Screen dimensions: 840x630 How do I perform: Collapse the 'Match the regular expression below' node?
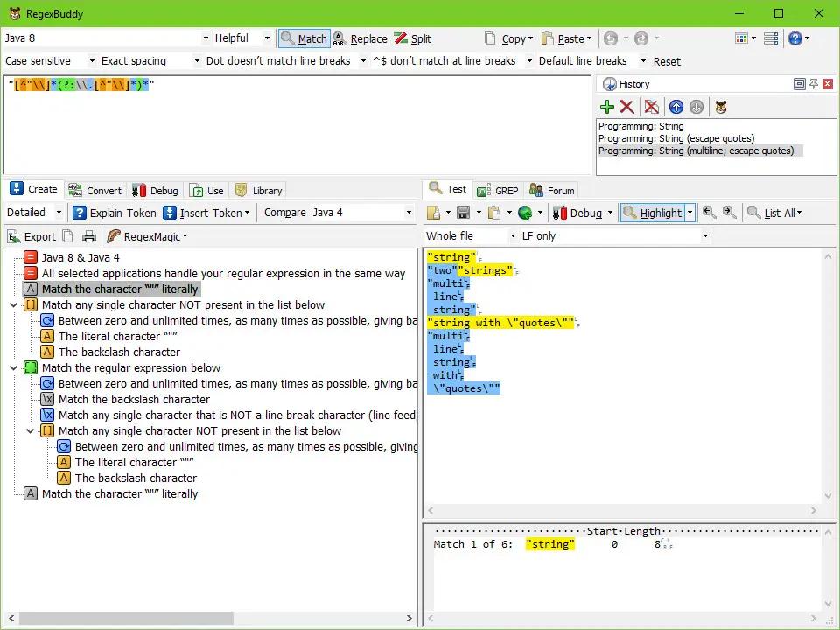tap(13, 368)
